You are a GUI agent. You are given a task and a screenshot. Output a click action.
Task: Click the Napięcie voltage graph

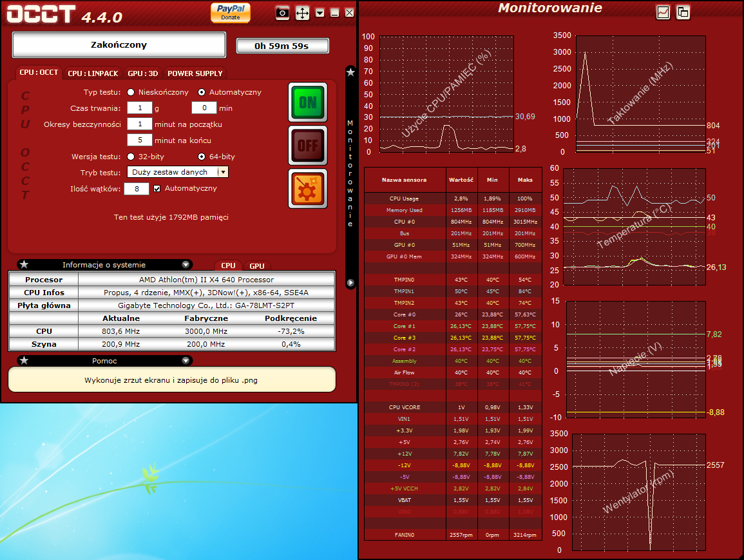coord(636,360)
